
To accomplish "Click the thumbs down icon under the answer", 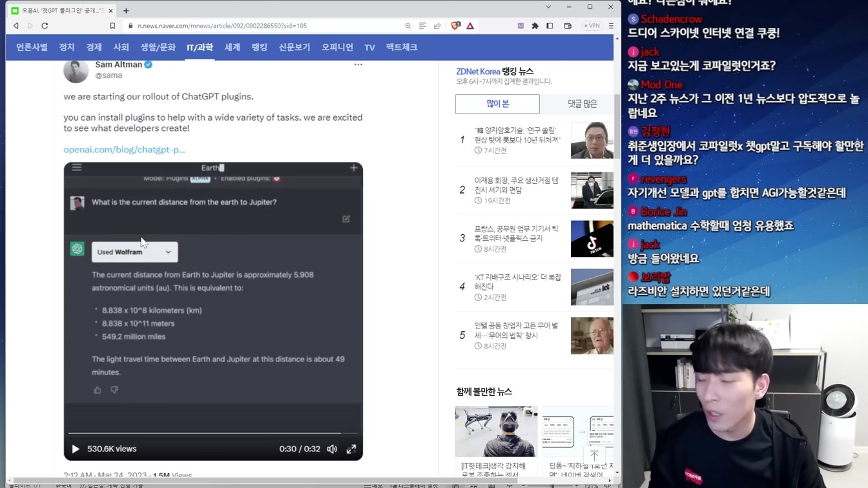I will click(114, 390).
